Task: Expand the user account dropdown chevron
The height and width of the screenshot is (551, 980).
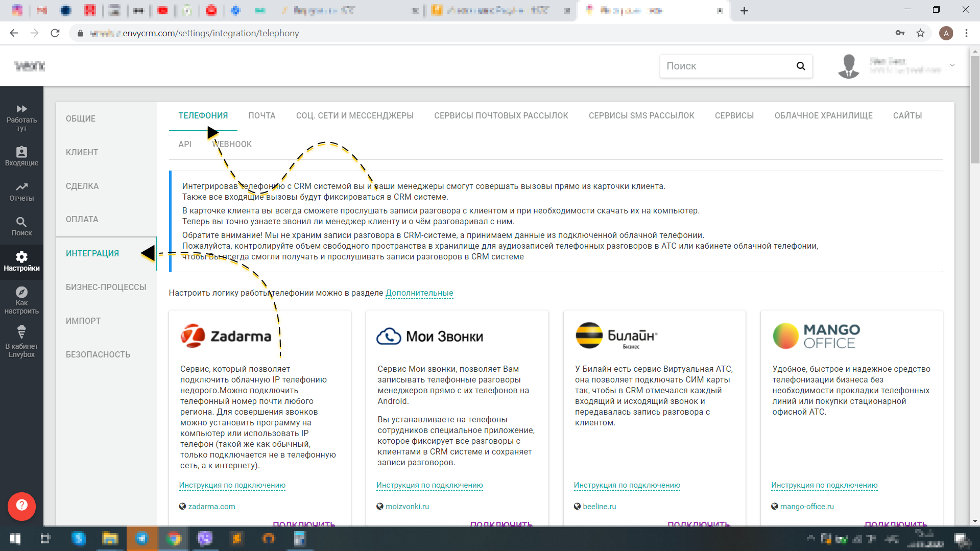Action: tap(952, 65)
